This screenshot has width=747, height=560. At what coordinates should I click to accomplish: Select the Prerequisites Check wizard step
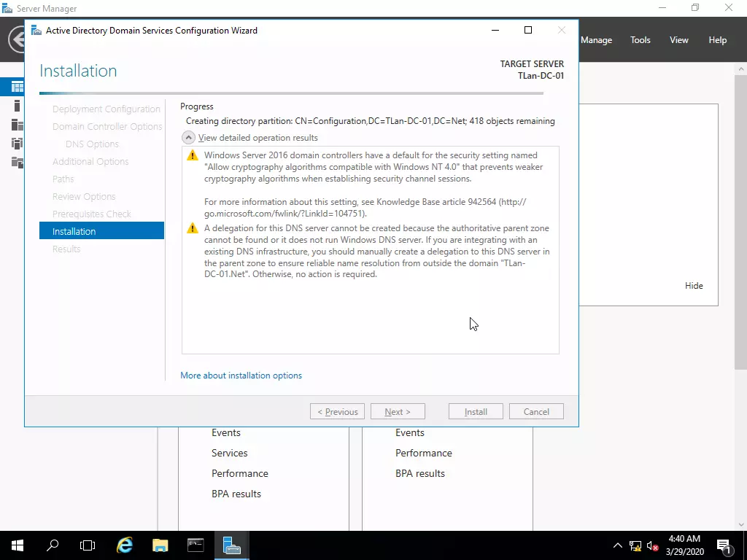pyautogui.click(x=91, y=214)
